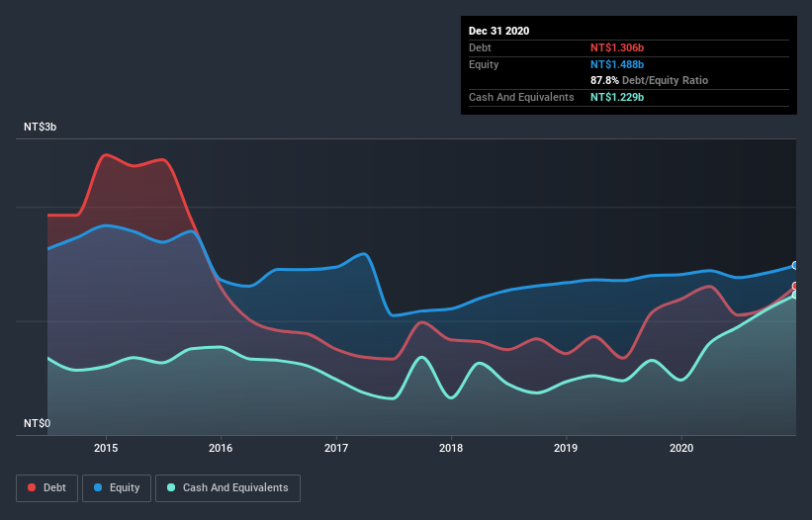Select the teal Cash endpoint marker
The image size is (812, 520).
[x=795, y=295]
